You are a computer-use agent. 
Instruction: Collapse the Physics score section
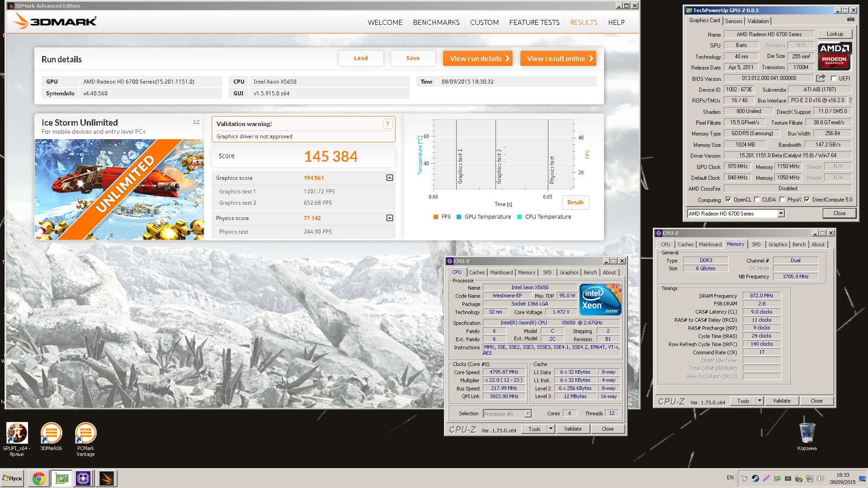(x=390, y=218)
